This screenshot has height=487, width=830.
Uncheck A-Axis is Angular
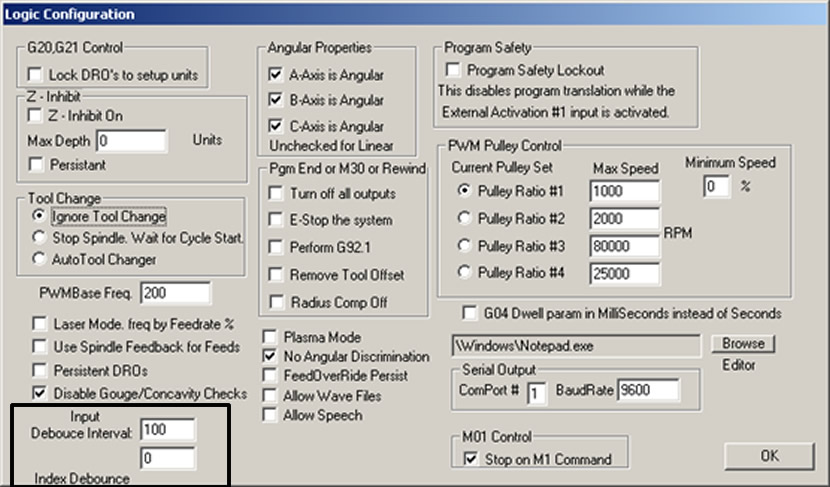[x=275, y=75]
